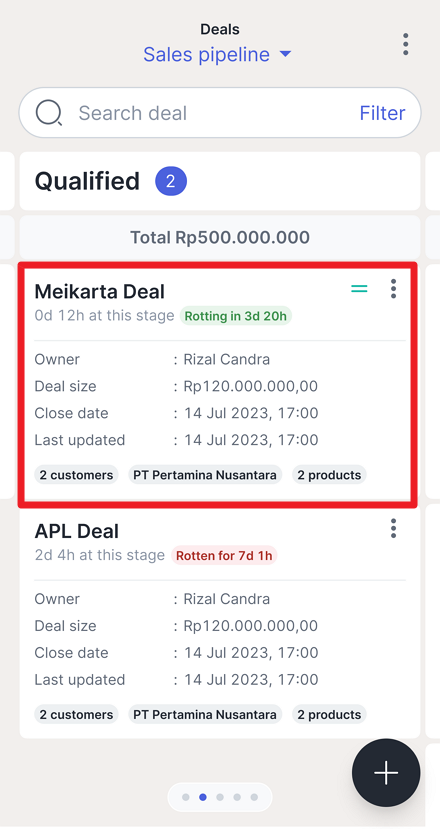
Task: Open the Meikarta Deal title
Action: [100, 292]
